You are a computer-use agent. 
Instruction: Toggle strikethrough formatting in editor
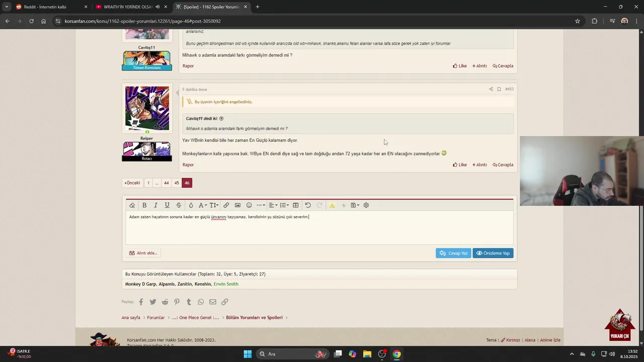click(x=179, y=205)
